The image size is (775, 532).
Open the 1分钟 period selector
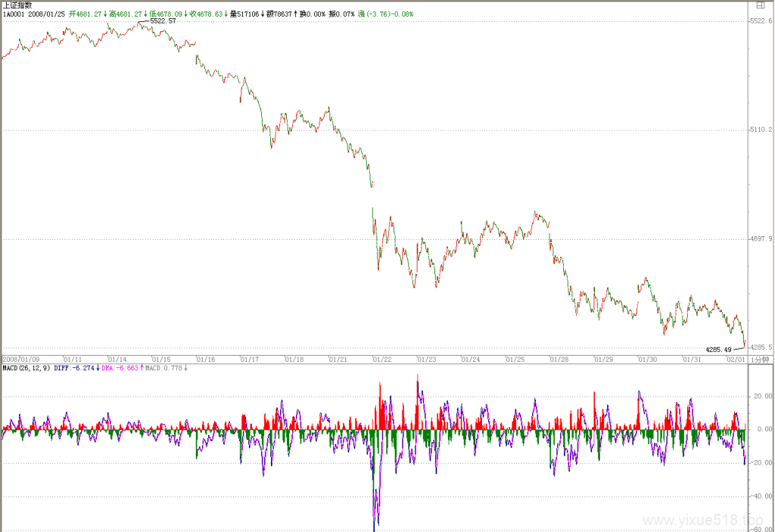click(x=760, y=359)
